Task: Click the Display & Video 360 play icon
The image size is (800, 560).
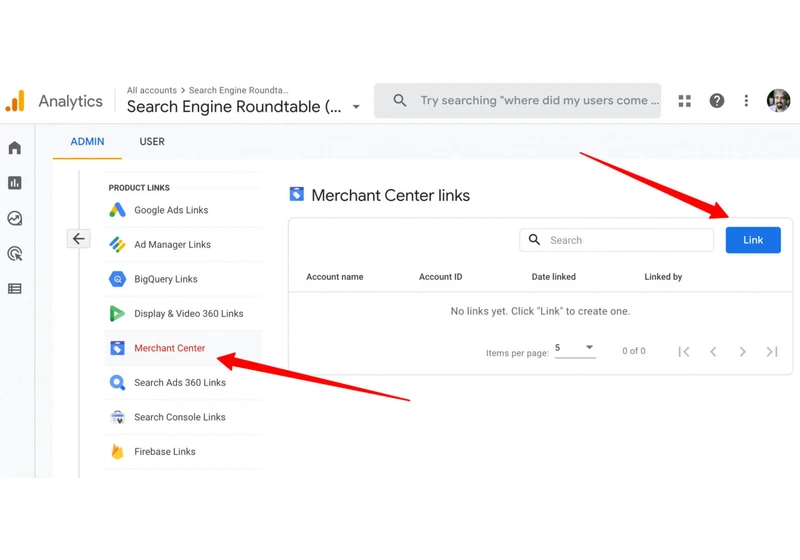Action: (117, 313)
